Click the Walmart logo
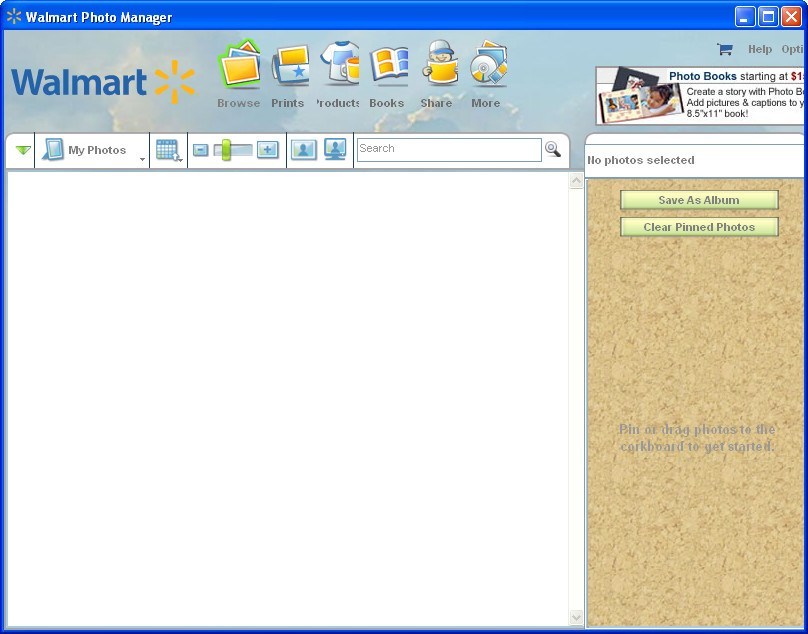The image size is (808, 634). (x=103, y=82)
